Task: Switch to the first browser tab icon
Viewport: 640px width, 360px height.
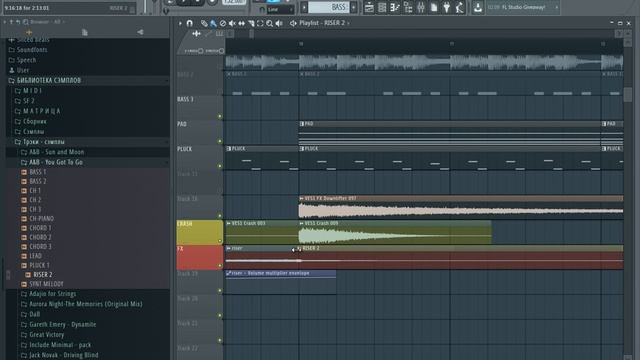Action: click(x=29, y=32)
